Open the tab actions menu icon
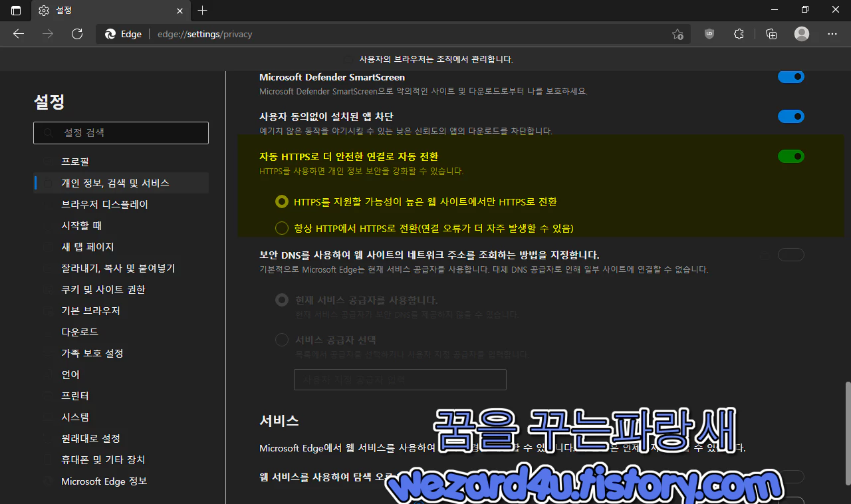The width and height of the screenshot is (851, 504). (x=16, y=11)
